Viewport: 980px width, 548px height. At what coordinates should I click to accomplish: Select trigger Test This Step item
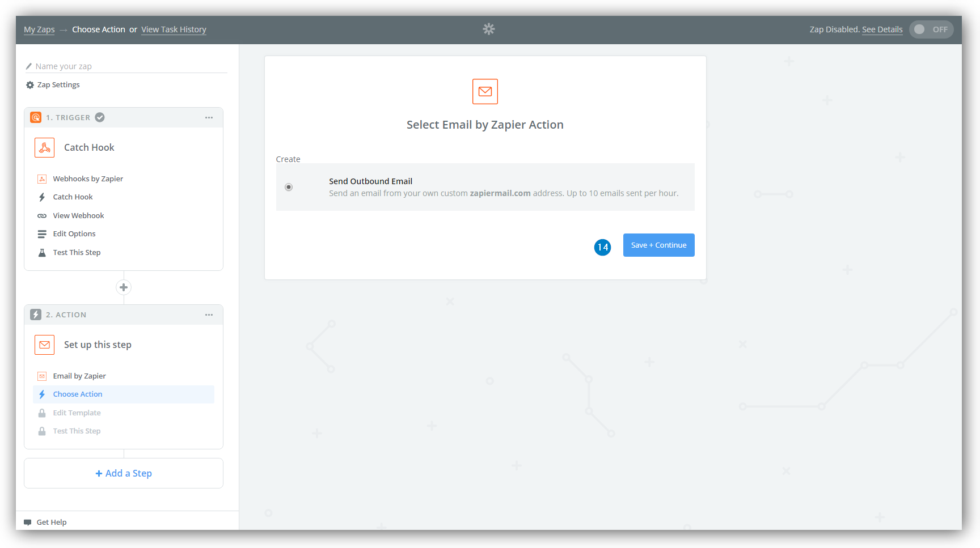[x=77, y=253]
